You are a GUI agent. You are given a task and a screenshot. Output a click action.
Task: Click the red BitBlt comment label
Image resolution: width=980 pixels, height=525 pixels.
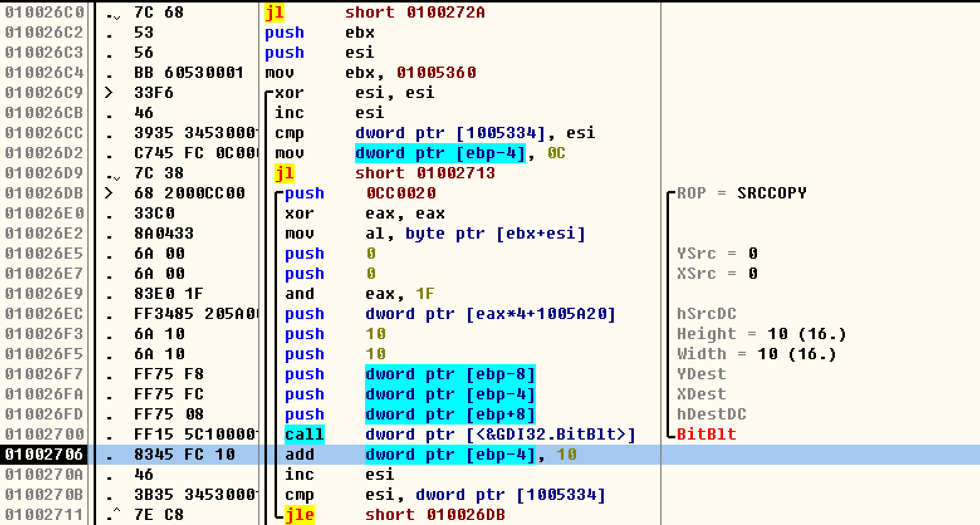tap(706, 435)
